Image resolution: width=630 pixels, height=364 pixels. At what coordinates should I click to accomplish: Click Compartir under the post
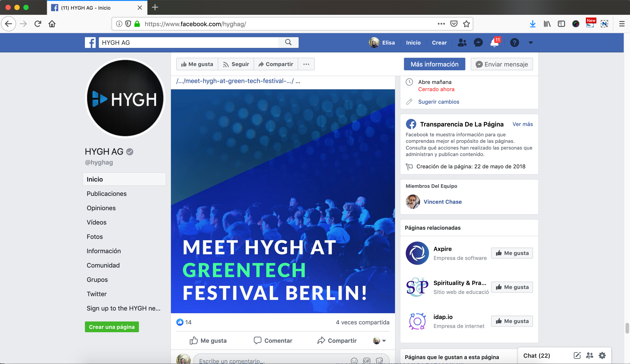tap(337, 341)
